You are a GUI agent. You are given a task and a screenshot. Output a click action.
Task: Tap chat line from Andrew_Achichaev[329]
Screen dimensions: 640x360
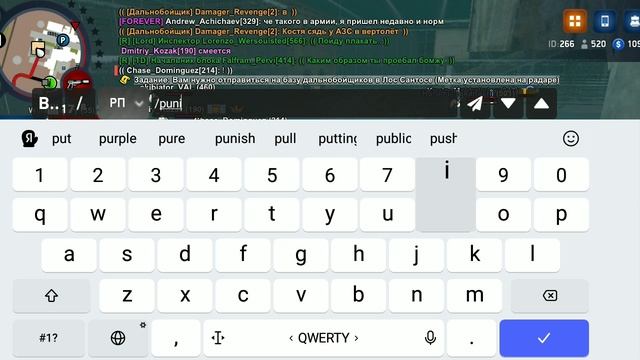281,21
